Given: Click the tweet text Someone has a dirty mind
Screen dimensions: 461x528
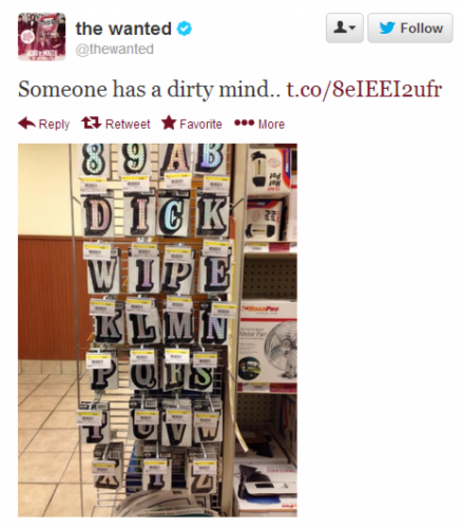Looking at the screenshot, I should (149, 90).
